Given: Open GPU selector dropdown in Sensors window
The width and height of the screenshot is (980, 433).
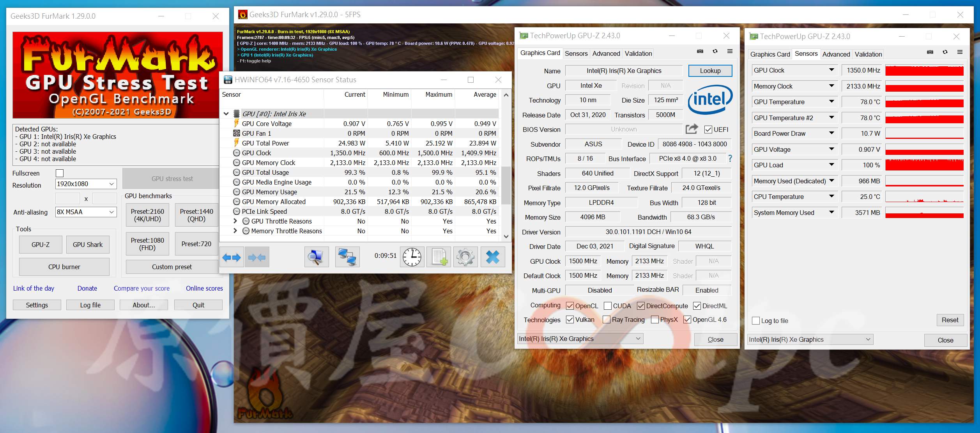Looking at the screenshot, I should 810,339.
